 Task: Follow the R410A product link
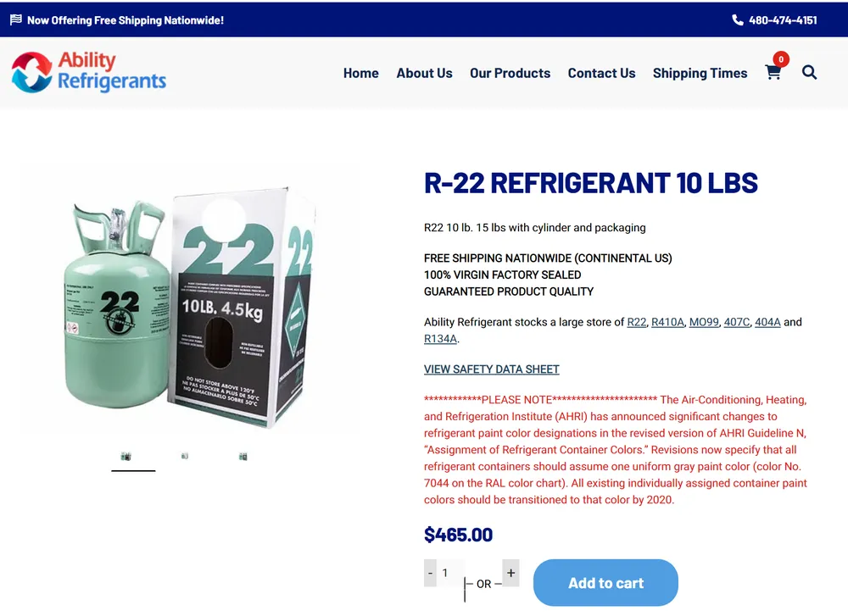coord(667,322)
